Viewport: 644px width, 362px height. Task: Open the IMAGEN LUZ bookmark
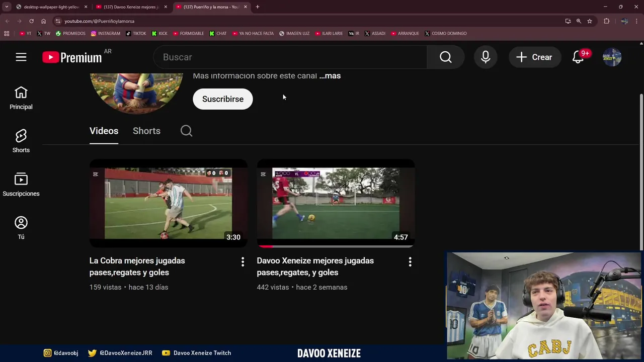click(294, 33)
